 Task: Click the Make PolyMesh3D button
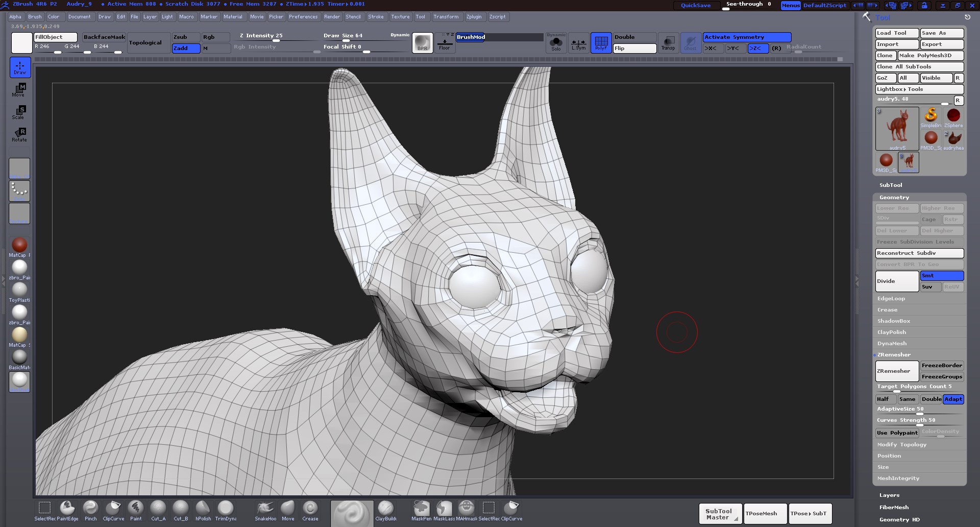click(x=931, y=55)
